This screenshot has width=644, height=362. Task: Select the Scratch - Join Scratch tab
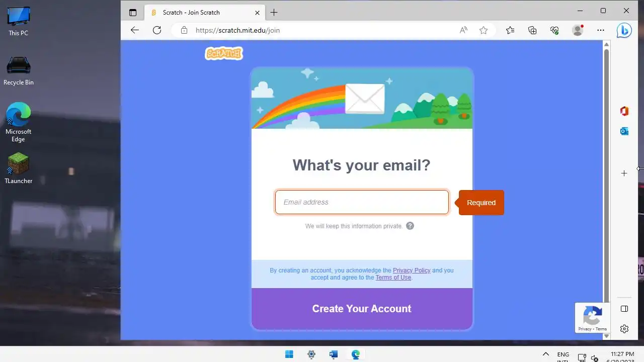(204, 13)
